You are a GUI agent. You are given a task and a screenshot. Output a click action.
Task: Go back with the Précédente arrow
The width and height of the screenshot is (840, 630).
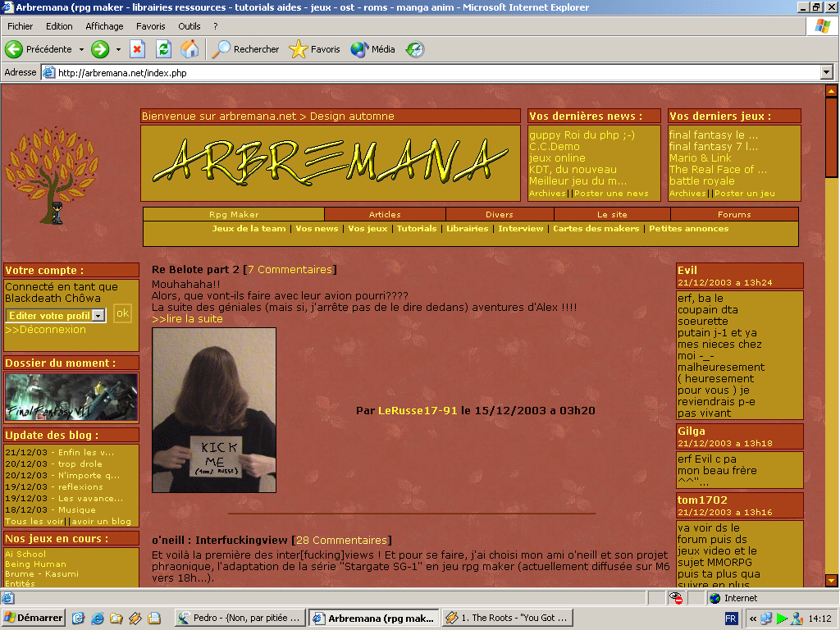[38, 49]
